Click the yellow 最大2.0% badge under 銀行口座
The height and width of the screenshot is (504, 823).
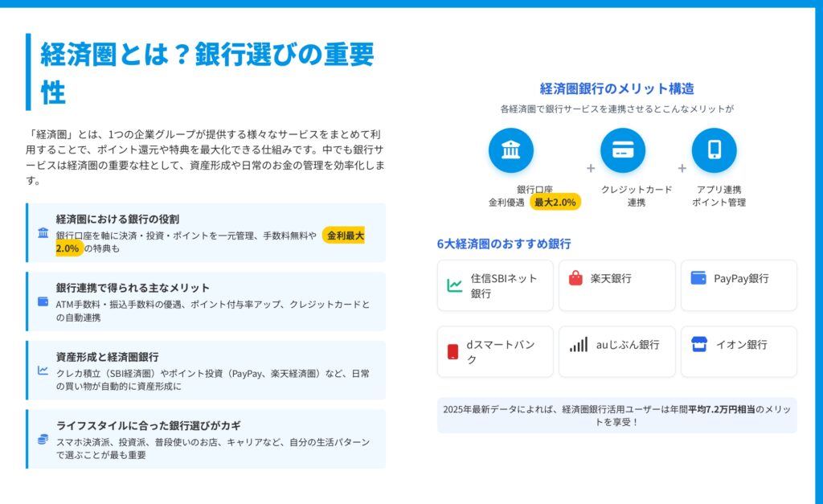pos(555,203)
